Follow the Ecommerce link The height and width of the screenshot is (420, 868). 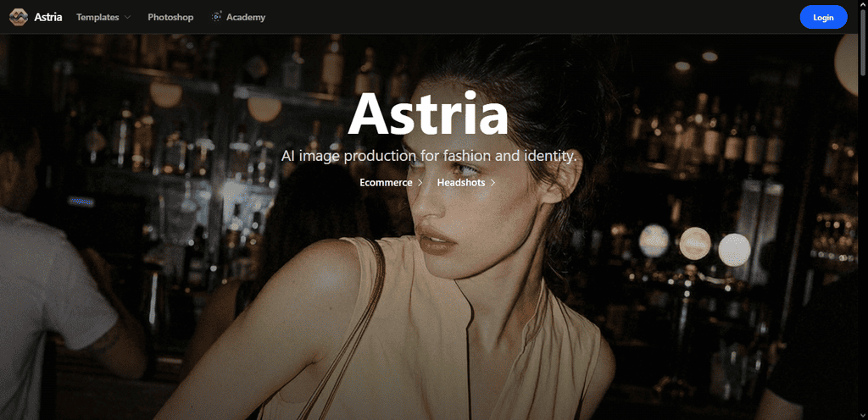pyautogui.click(x=392, y=182)
